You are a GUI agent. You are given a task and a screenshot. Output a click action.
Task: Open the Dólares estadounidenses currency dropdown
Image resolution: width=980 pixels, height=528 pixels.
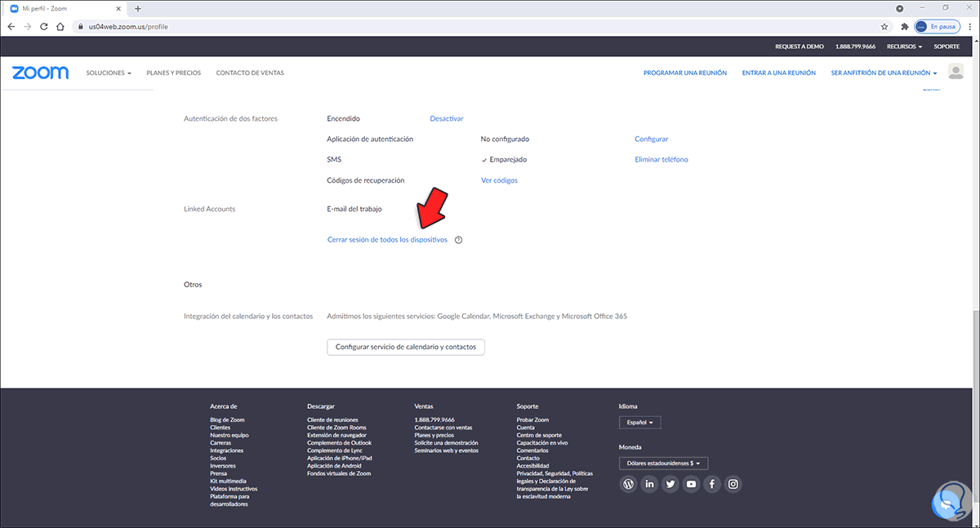click(x=663, y=463)
